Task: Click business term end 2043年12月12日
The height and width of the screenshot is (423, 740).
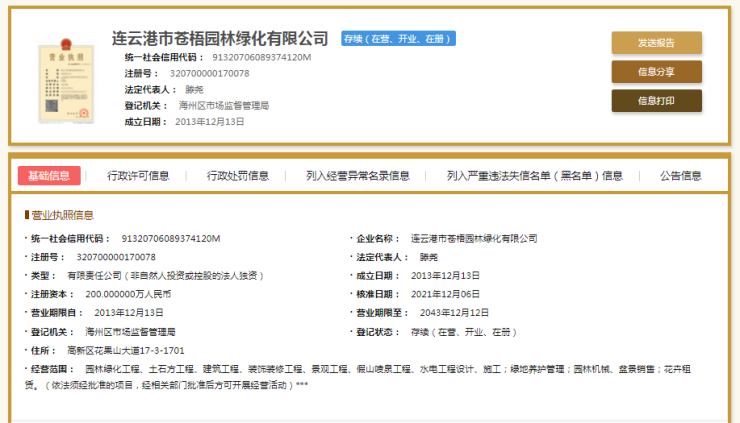Action: 454,313
